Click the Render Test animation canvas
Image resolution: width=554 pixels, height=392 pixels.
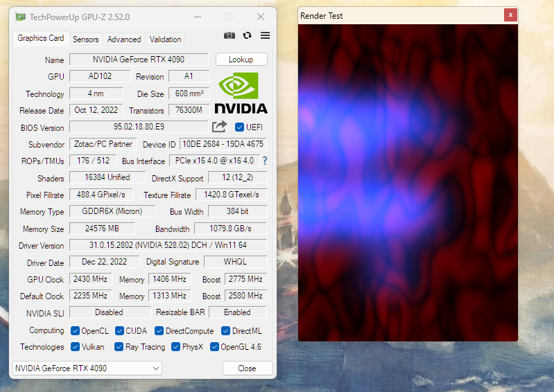coord(408,183)
